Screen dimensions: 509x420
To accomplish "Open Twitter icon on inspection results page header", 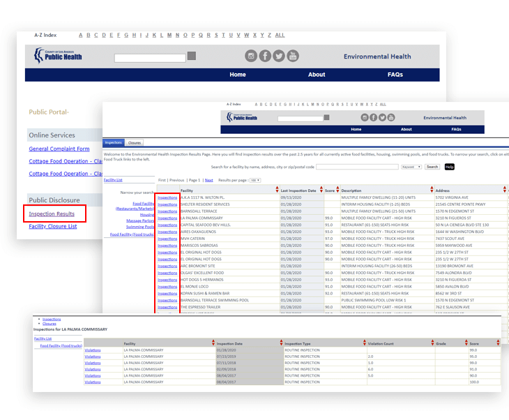I will click(382, 117).
